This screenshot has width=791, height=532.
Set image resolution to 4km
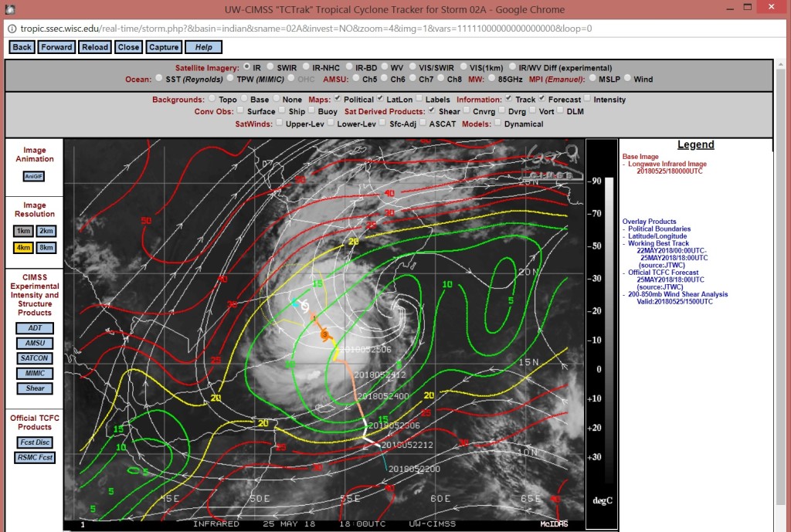[x=23, y=248]
